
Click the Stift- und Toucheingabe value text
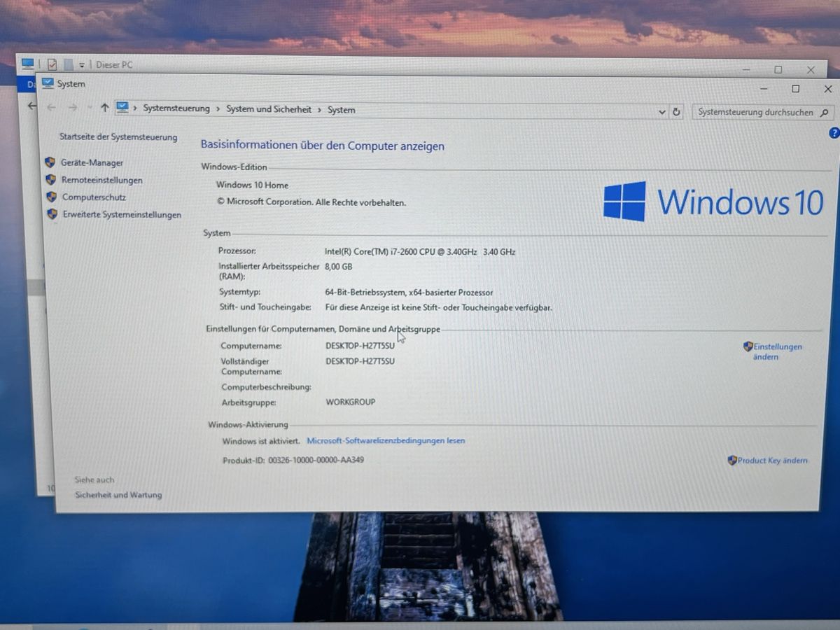[x=439, y=307]
